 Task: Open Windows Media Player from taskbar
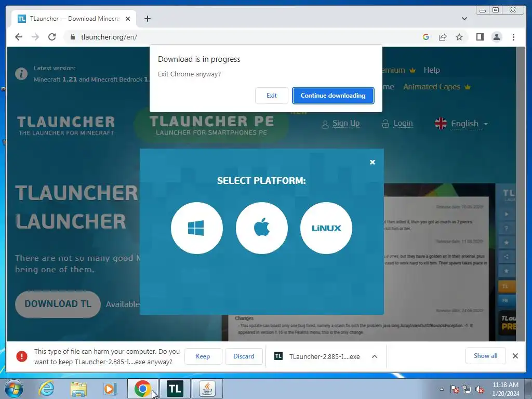[x=110, y=389]
